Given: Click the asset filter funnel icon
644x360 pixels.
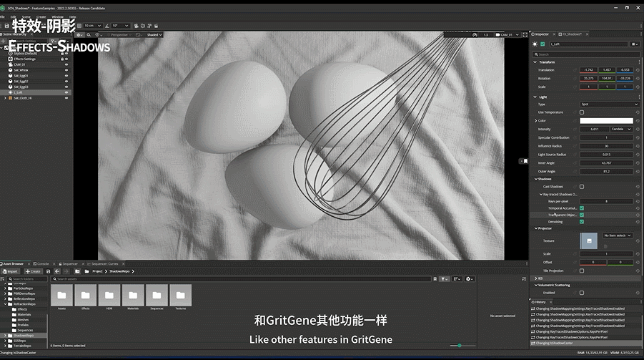Looking at the screenshot, I should [443, 279].
